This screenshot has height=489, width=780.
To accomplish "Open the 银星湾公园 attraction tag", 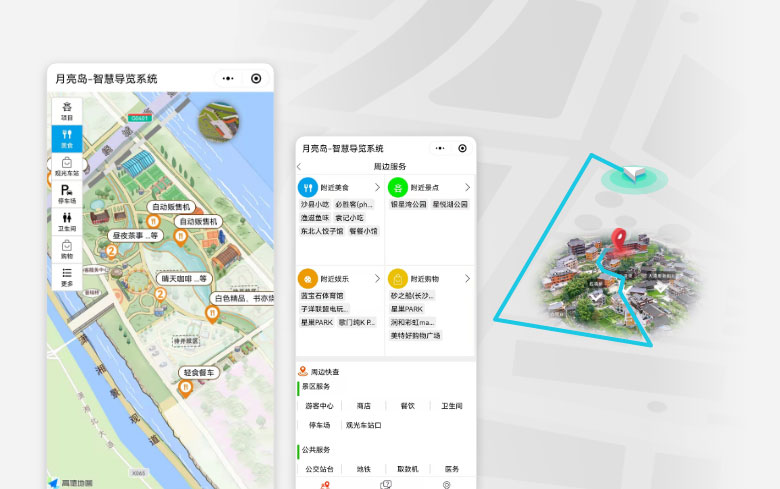I will point(408,204).
